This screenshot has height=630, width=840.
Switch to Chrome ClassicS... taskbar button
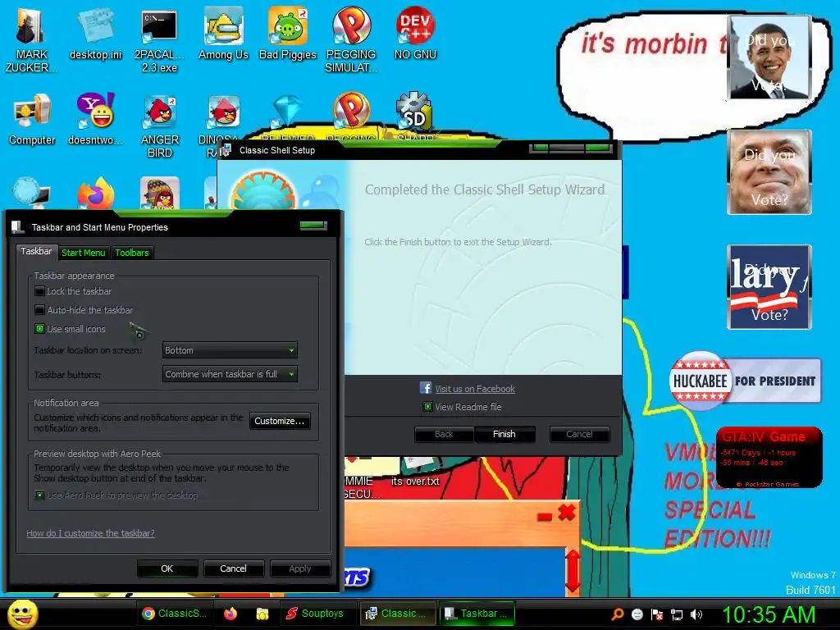pyautogui.click(x=176, y=614)
